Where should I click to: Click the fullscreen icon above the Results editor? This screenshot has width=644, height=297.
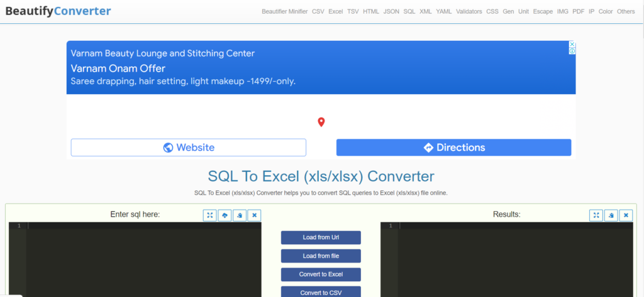click(596, 215)
